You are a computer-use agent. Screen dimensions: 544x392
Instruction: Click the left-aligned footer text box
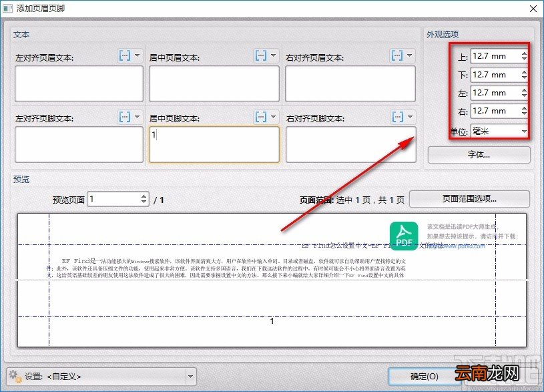click(79, 144)
